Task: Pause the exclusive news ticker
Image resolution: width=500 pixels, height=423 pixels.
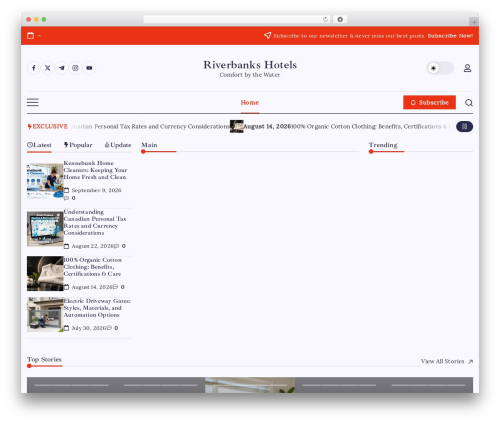Action: pos(464,126)
